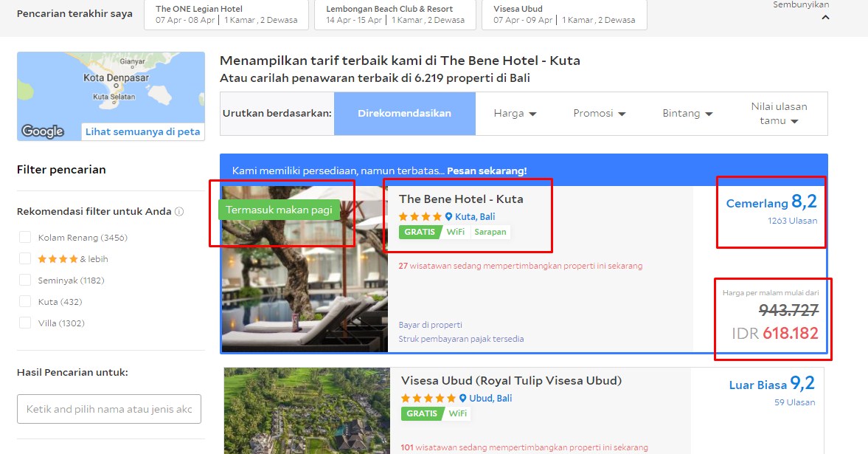Viewport: 868px width, 454px height.
Task: Click The Bene Hotel star rating
Action: (420, 217)
